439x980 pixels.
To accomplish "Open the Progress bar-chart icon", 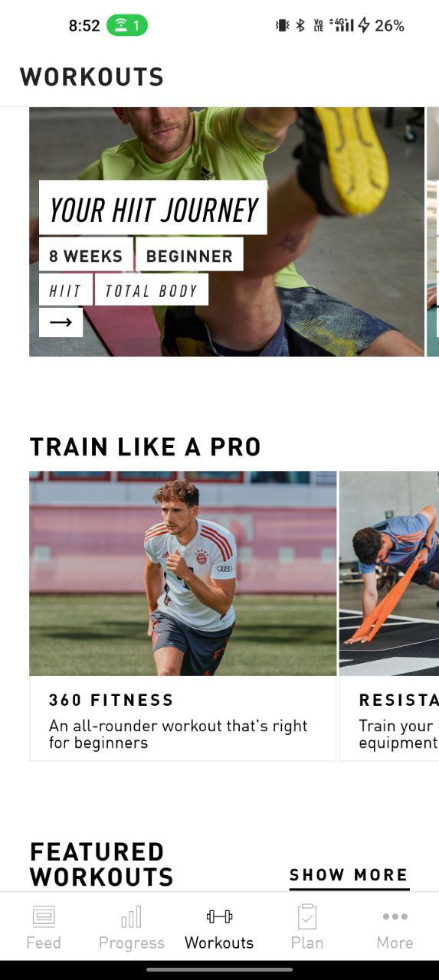I will [132, 916].
